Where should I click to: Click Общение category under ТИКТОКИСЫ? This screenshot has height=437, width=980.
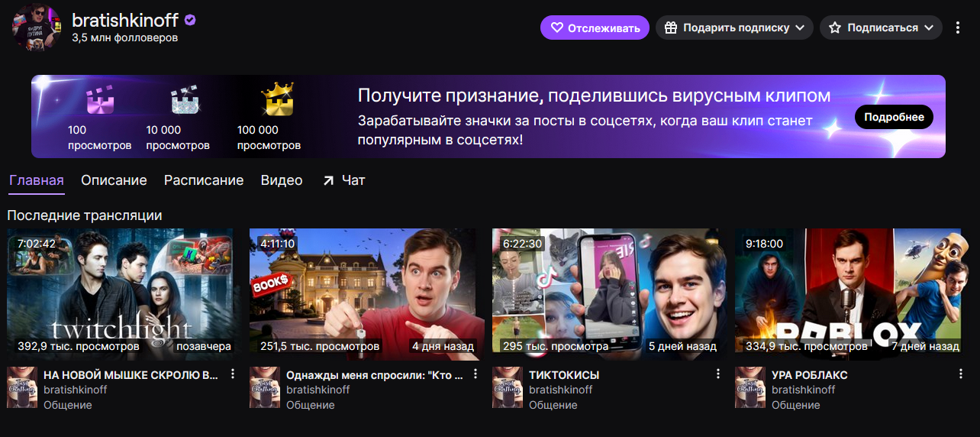pos(553,405)
